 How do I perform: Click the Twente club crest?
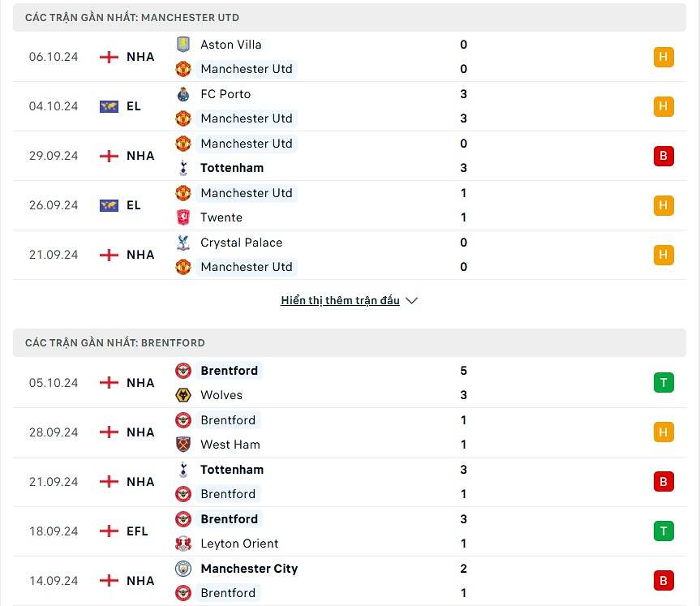click(183, 217)
